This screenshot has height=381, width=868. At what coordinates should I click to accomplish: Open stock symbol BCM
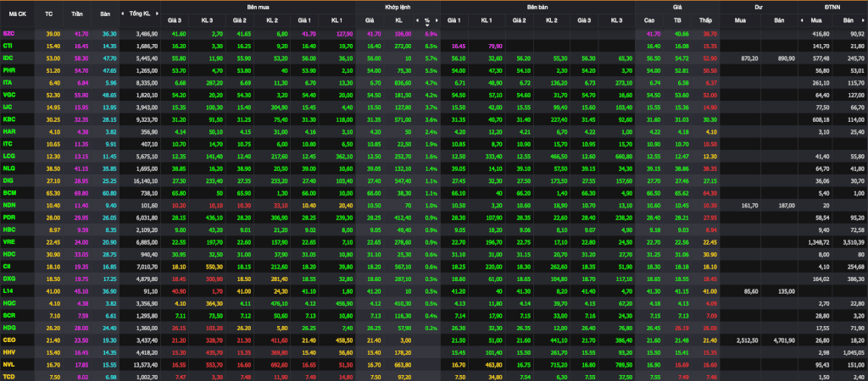click(x=8, y=192)
